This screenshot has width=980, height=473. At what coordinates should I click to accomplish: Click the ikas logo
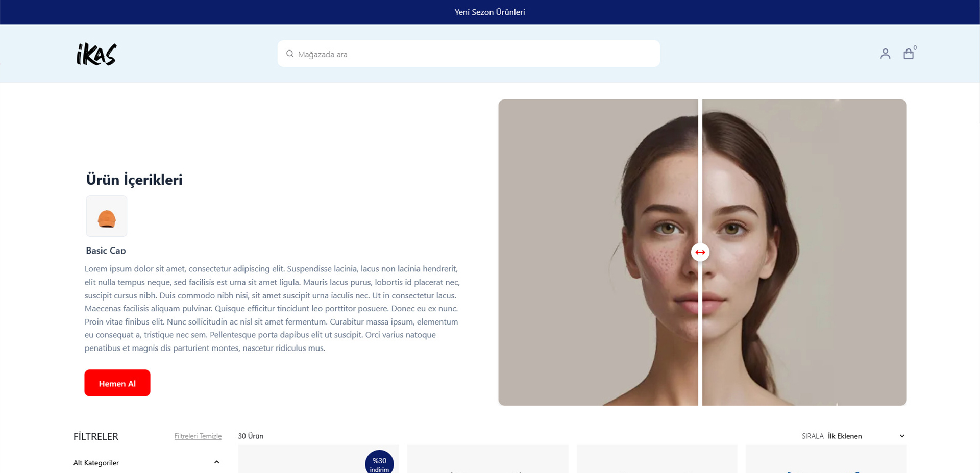pos(96,54)
